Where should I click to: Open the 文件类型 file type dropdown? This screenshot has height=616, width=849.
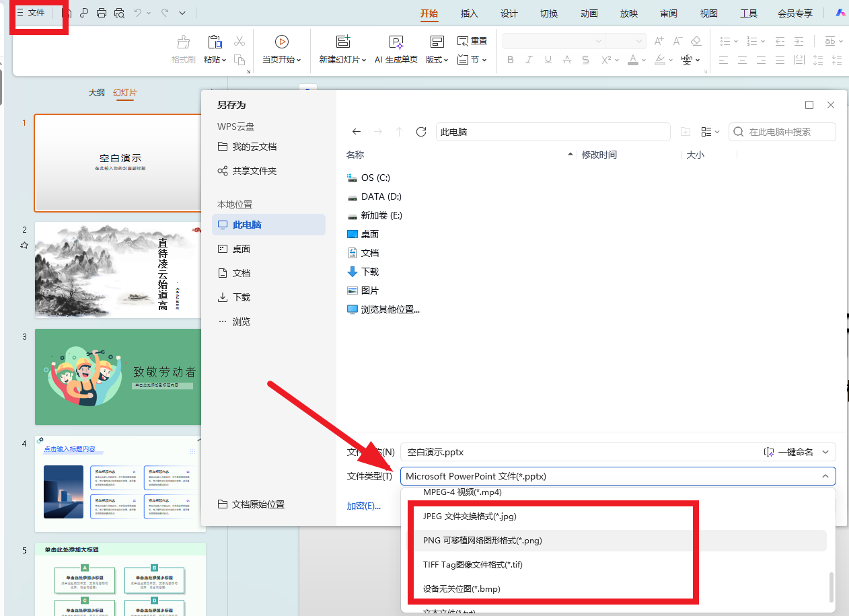pyautogui.click(x=825, y=476)
